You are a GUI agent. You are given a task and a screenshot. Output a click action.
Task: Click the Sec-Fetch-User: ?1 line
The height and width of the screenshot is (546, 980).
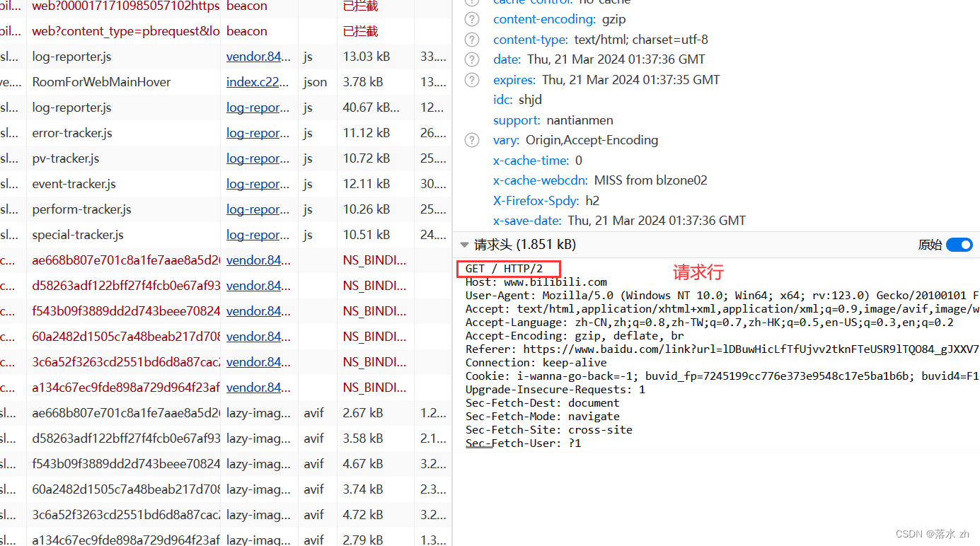point(523,443)
